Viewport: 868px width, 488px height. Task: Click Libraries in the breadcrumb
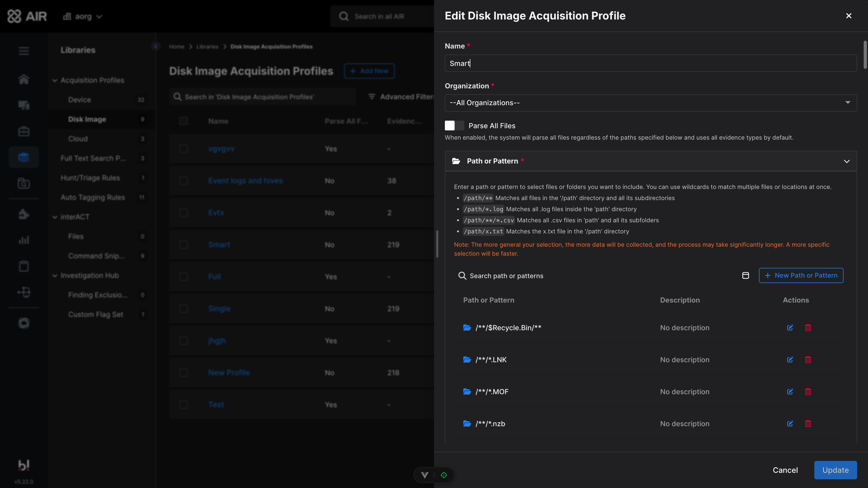pyautogui.click(x=207, y=46)
